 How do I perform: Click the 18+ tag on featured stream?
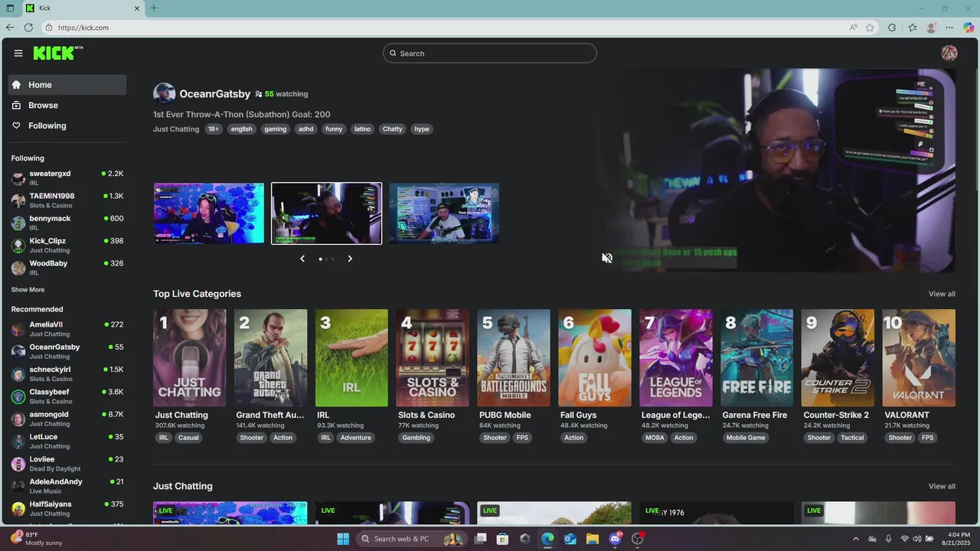[214, 129]
